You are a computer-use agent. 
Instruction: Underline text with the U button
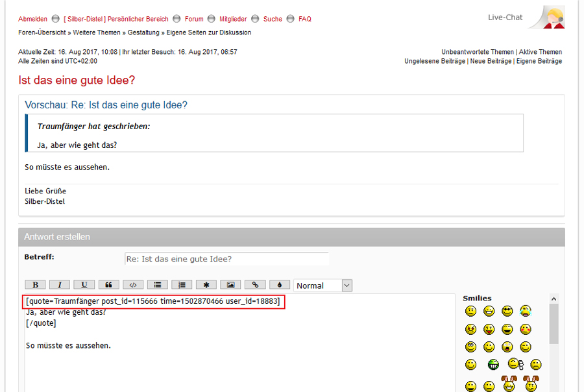[x=84, y=285]
